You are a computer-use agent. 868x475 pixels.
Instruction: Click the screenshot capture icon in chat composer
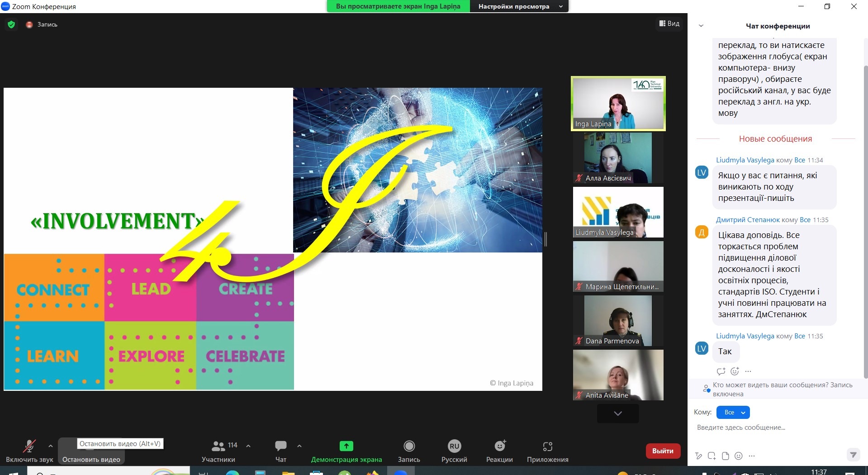pos(712,456)
